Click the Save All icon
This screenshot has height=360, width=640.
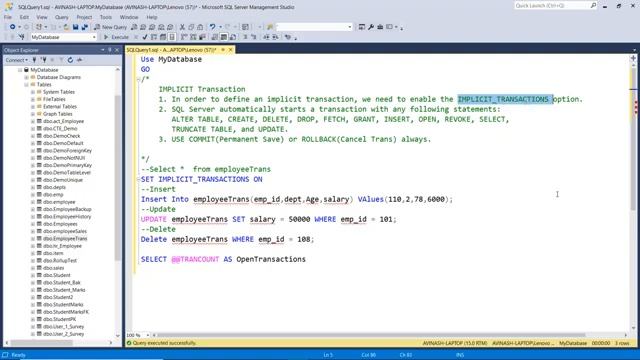tap(84, 27)
